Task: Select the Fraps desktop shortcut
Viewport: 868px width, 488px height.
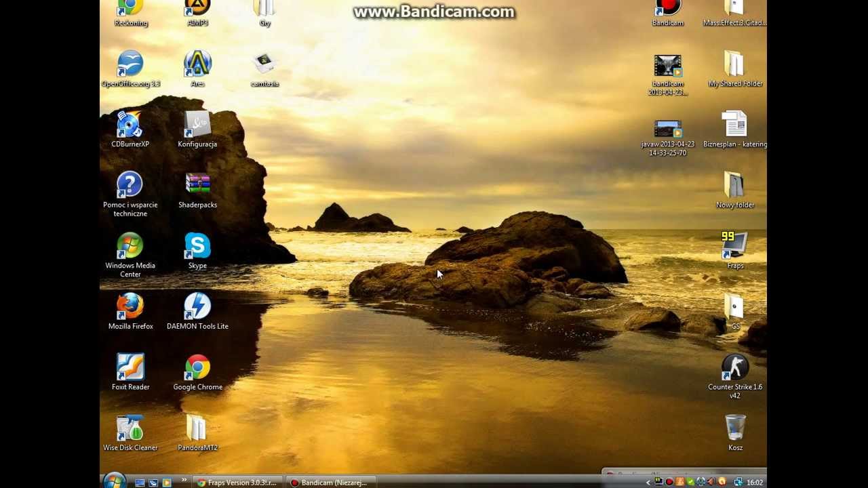Action: click(x=735, y=251)
